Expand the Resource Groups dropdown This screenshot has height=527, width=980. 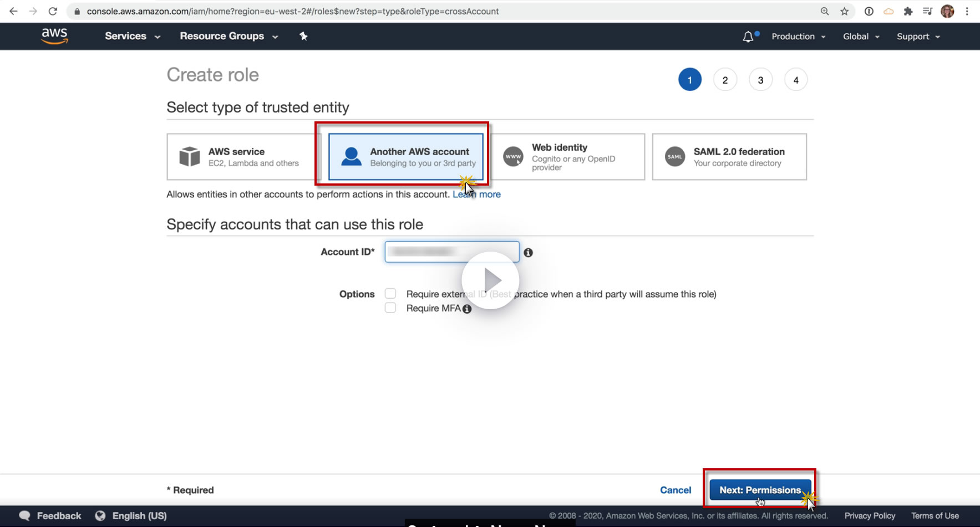pyautogui.click(x=229, y=36)
